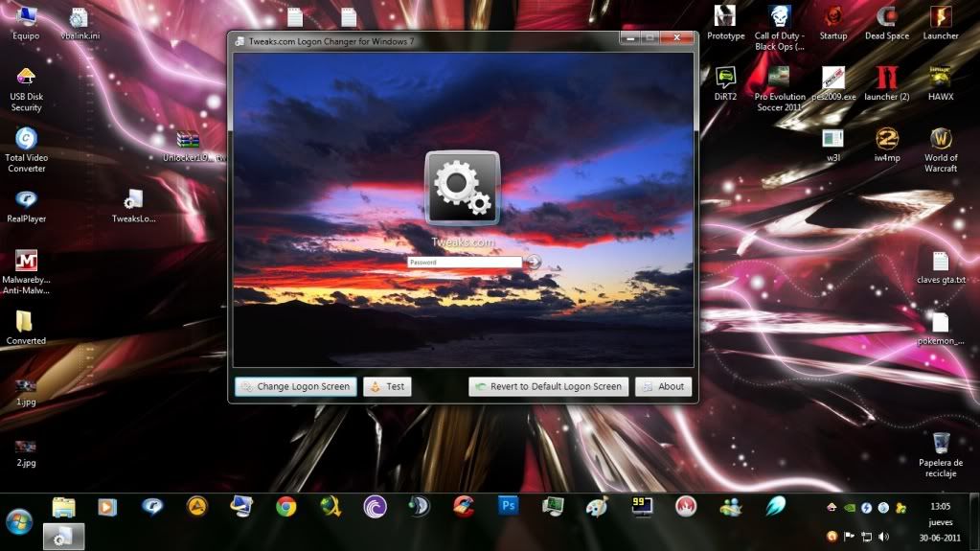
Task: Select the RealPlayer desktop icon
Action: pyautogui.click(x=26, y=206)
